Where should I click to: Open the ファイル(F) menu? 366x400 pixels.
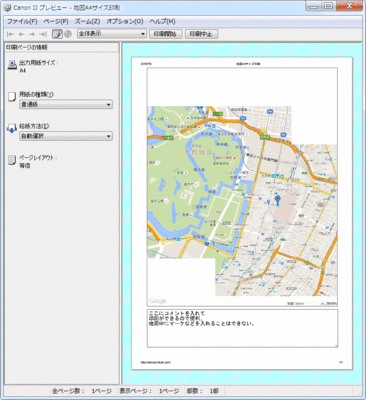[x=22, y=21]
